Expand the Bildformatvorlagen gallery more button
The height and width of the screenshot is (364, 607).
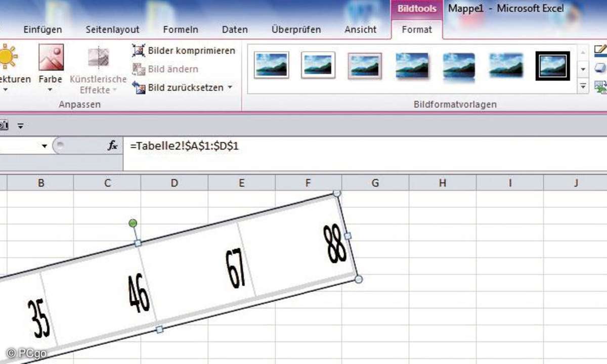pyautogui.click(x=584, y=86)
